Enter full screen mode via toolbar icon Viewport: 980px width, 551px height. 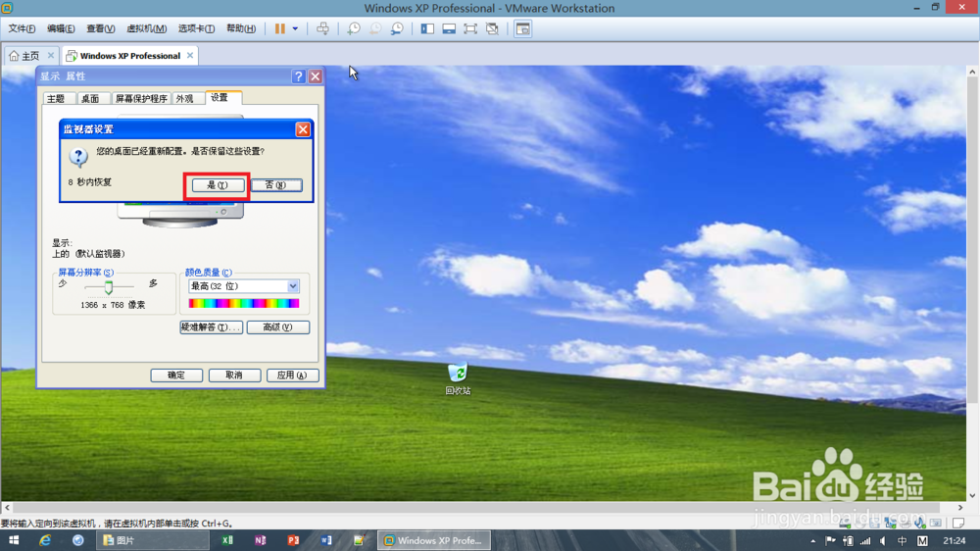[470, 28]
